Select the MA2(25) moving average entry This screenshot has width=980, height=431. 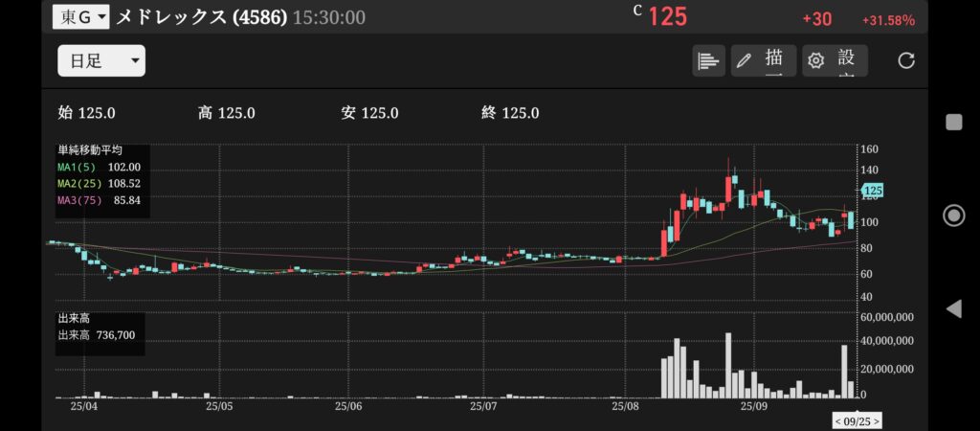[x=100, y=183]
